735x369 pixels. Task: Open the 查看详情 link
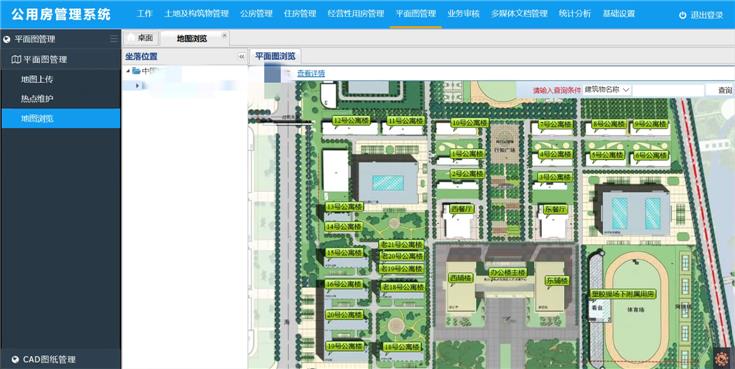(311, 74)
